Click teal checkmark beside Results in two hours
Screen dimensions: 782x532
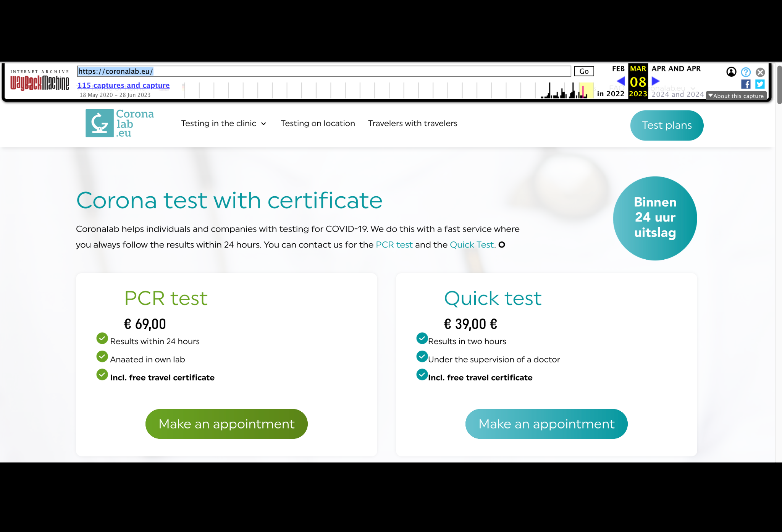[x=422, y=338]
